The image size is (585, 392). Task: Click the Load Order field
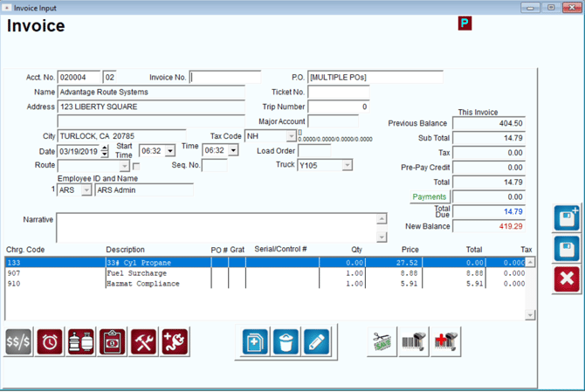point(314,151)
